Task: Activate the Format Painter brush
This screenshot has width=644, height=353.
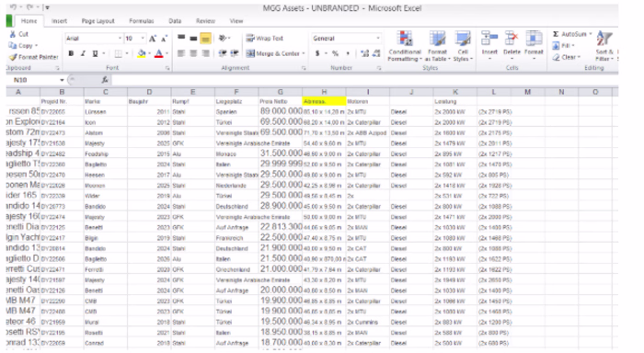Action: tap(33, 57)
